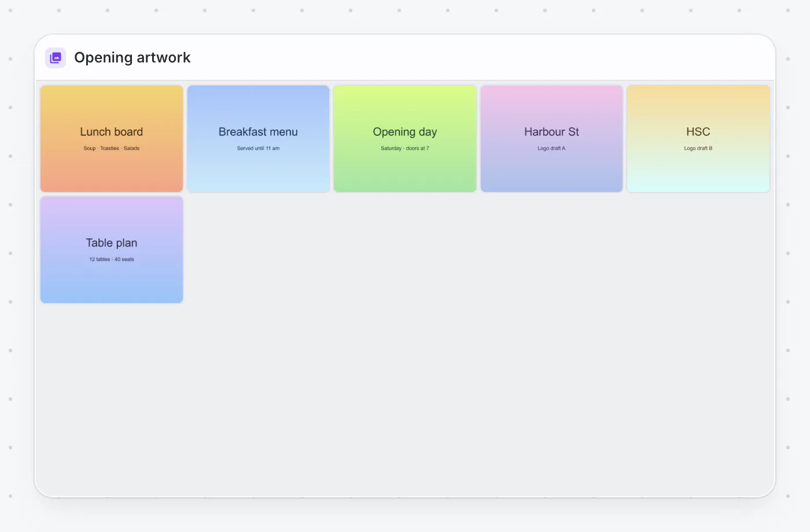Open the Lunch board artwork tile

pos(112,139)
